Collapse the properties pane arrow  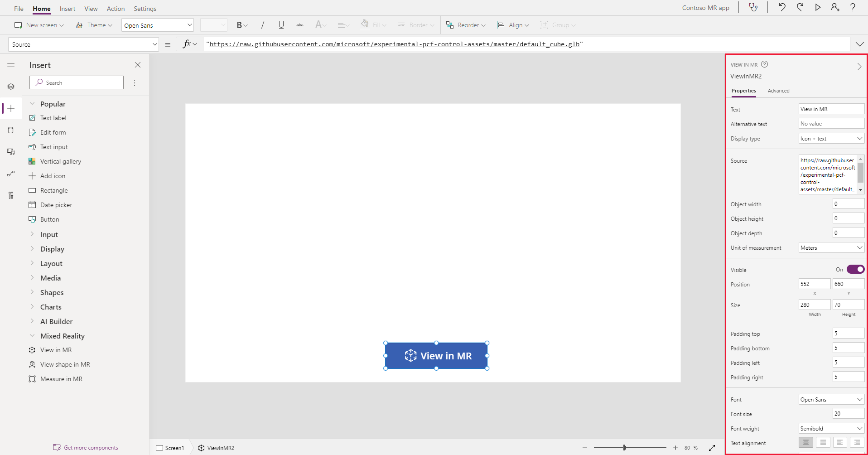pos(859,67)
